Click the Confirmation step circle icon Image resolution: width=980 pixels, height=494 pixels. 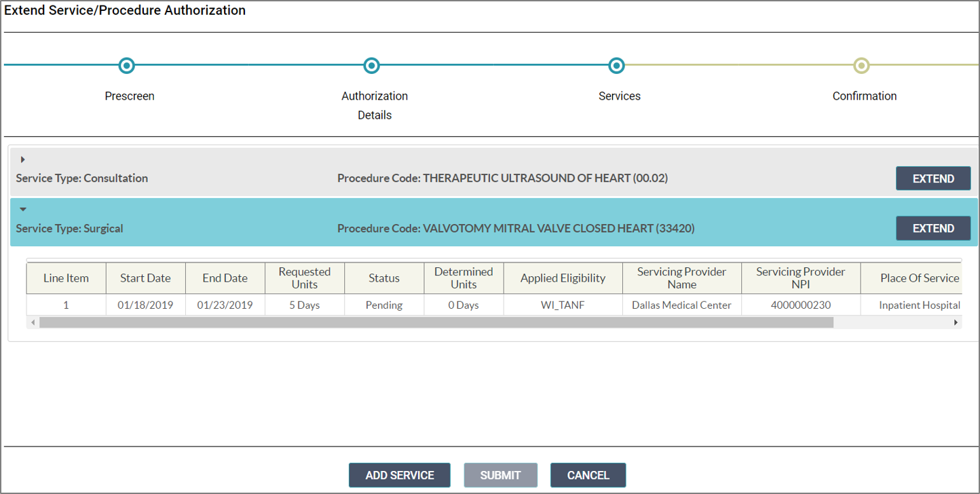(x=861, y=66)
